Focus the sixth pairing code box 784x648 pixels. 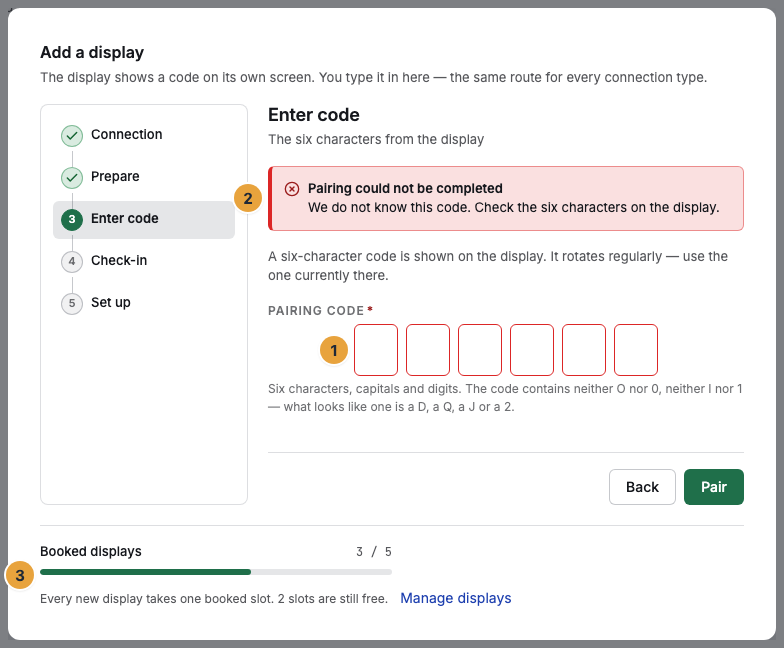click(636, 350)
